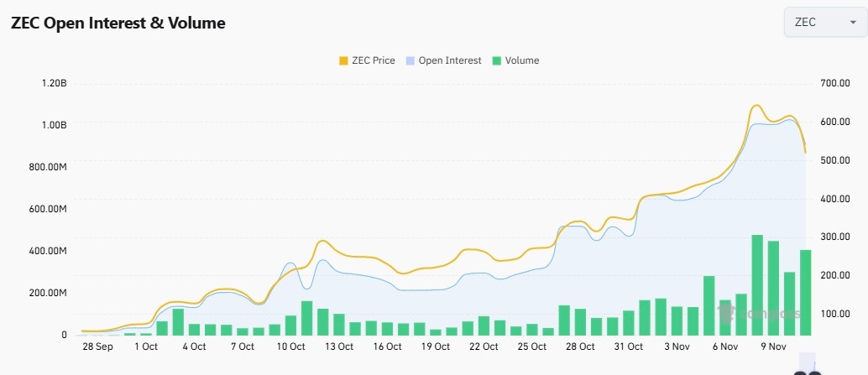Image resolution: width=868 pixels, height=375 pixels.
Task: Select the tallest green volume bar
Action: (x=757, y=285)
